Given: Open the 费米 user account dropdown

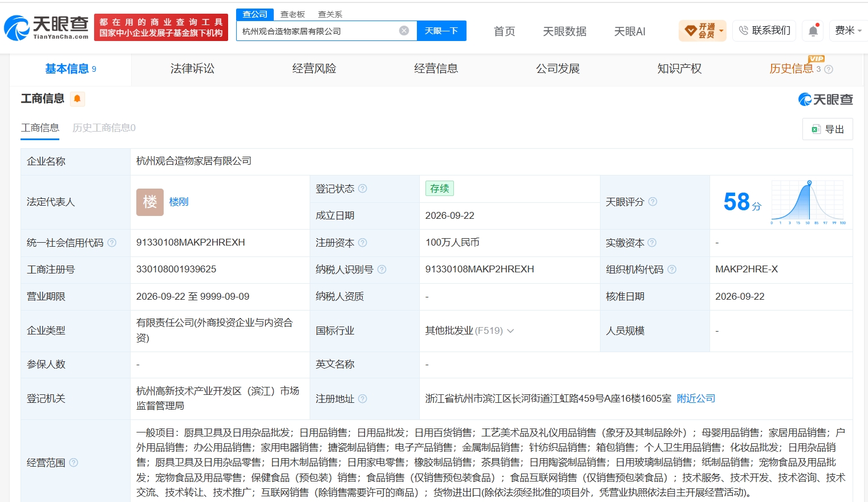Looking at the screenshot, I should (848, 31).
